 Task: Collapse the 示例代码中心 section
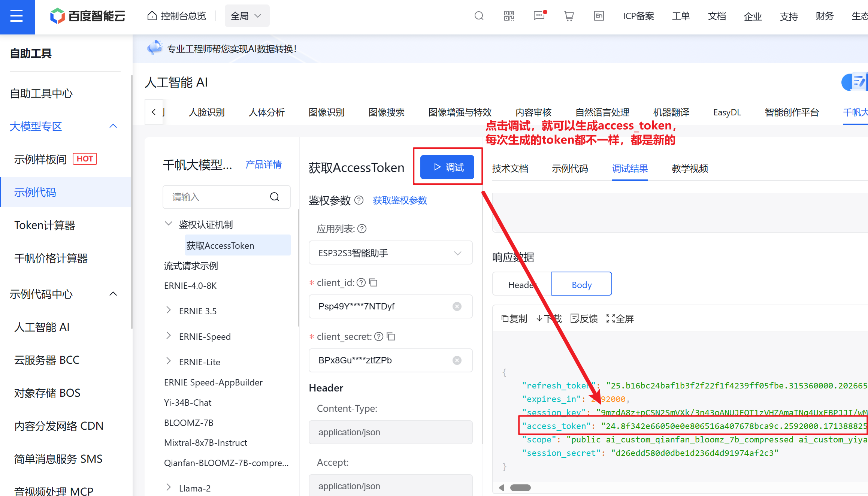click(113, 294)
